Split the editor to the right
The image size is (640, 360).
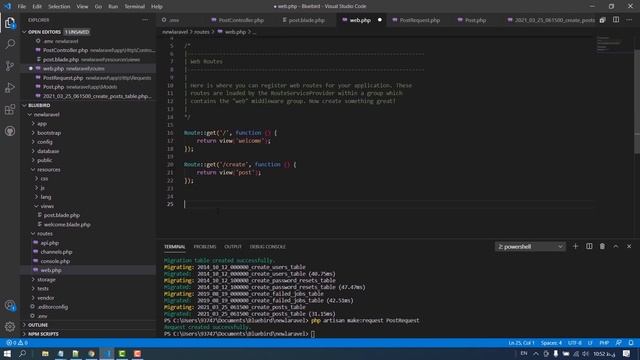[616, 20]
